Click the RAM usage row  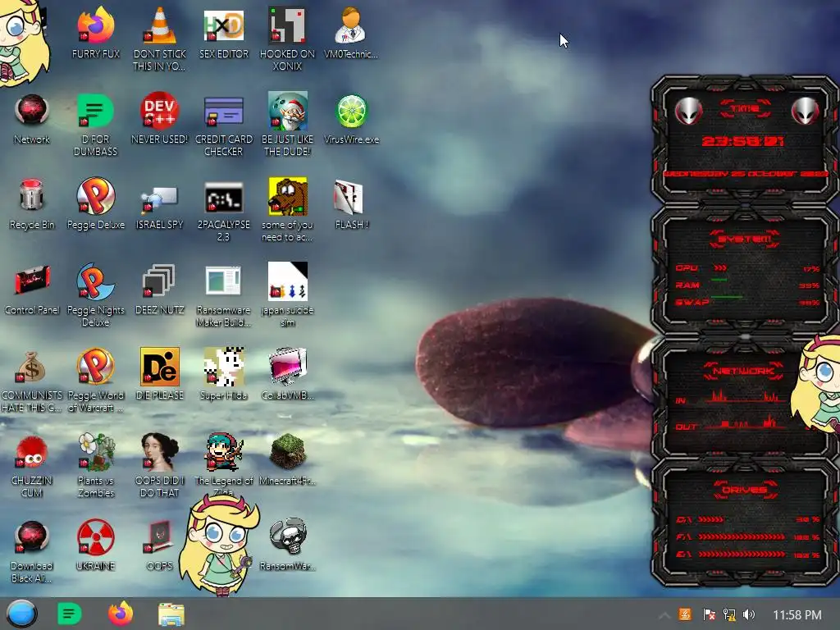tap(747, 285)
